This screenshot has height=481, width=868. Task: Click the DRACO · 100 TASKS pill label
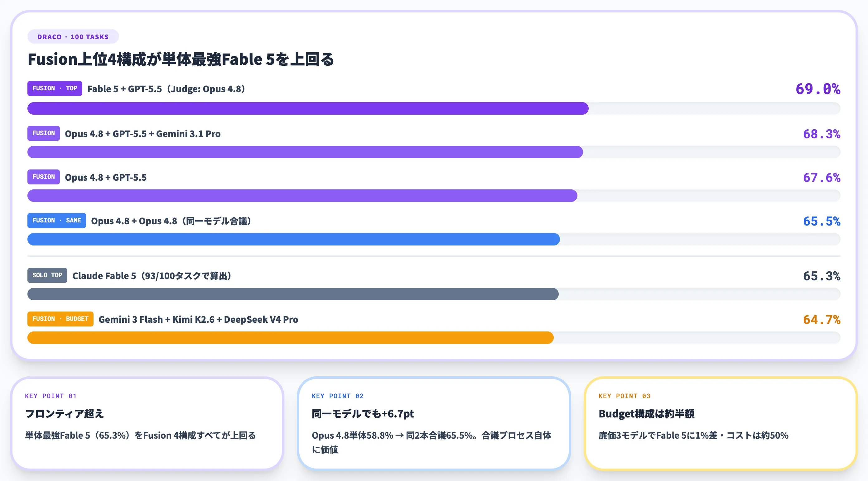pyautogui.click(x=73, y=37)
